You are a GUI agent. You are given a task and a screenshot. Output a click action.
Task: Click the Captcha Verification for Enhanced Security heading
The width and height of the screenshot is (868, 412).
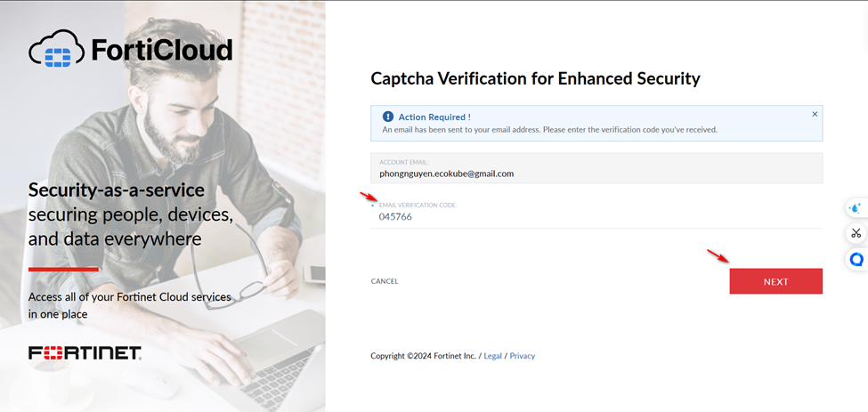point(535,78)
